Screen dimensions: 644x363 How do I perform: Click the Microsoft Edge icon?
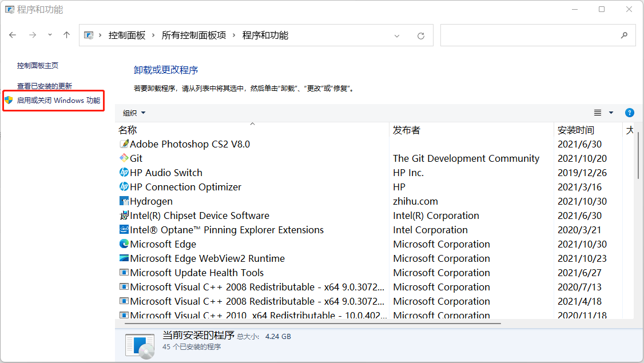pos(124,244)
